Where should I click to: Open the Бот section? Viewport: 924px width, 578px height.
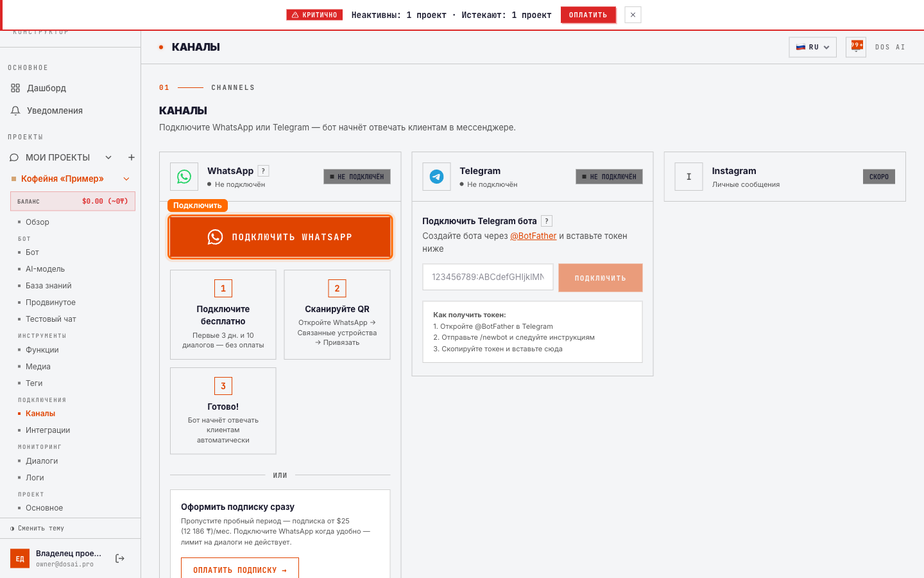pyautogui.click(x=32, y=252)
